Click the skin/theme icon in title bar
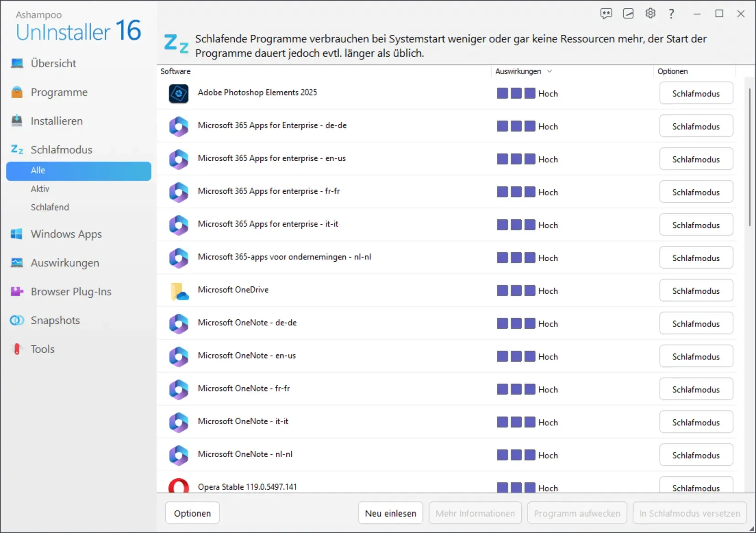The image size is (756, 533). point(628,14)
